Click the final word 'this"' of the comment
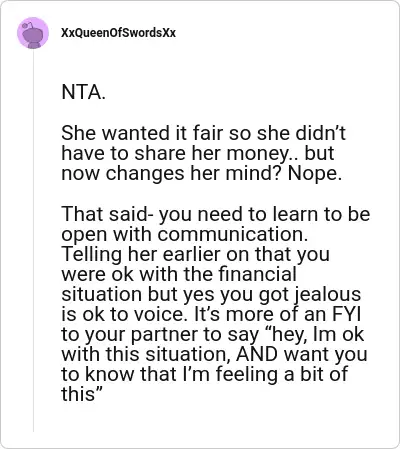This screenshot has width=400, height=449. 81,394
